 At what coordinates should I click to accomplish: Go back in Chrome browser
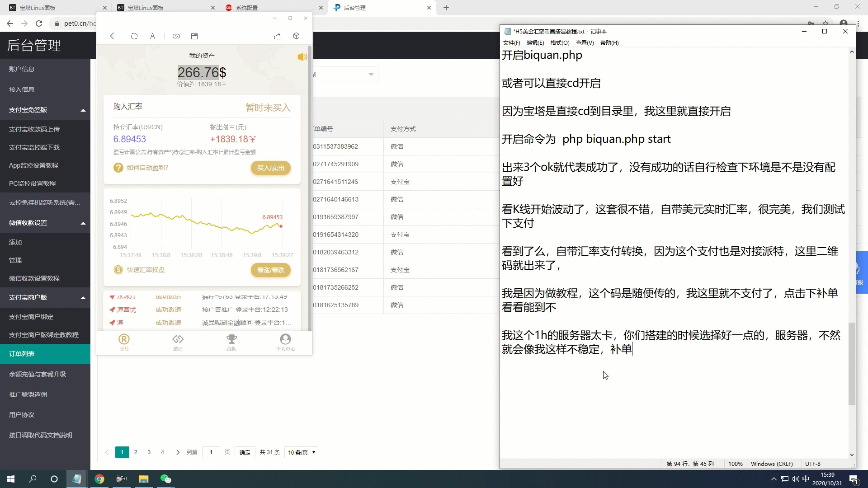(10, 23)
